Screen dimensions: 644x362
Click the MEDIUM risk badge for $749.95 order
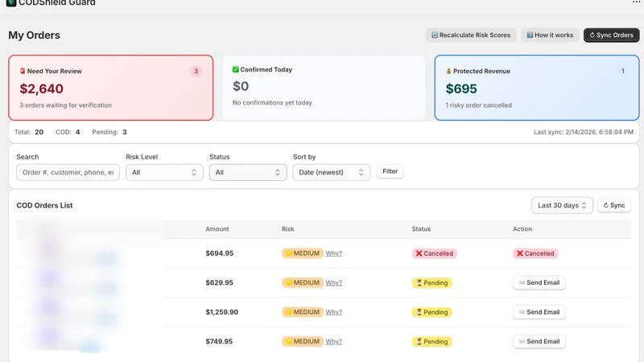pyautogui.click(x=303, y=341)
